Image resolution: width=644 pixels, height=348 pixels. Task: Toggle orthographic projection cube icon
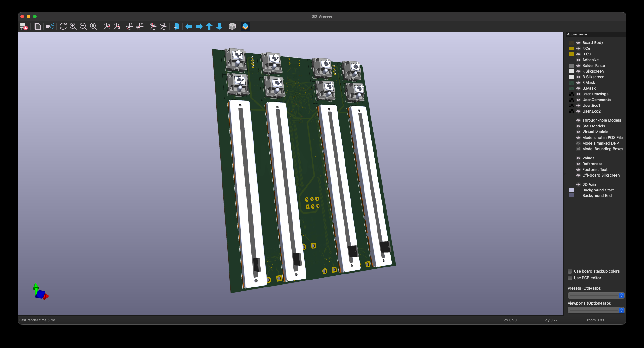232,26
